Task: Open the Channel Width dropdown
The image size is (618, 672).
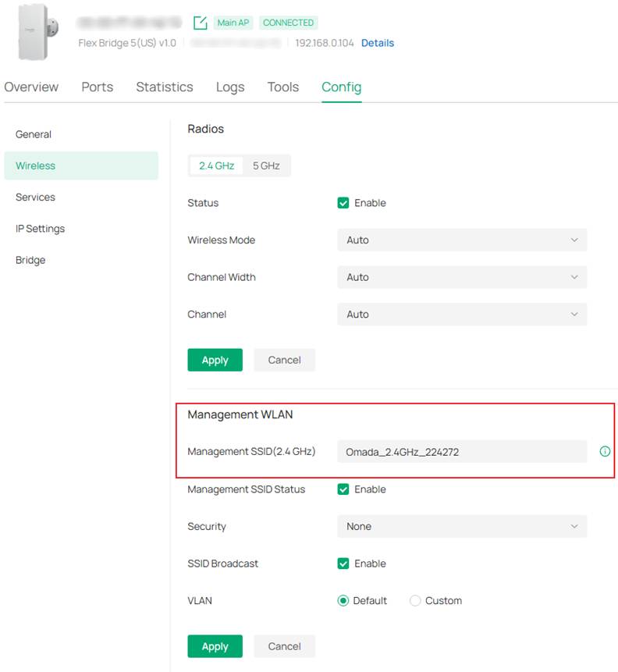Action: click(x=462, y=277)
